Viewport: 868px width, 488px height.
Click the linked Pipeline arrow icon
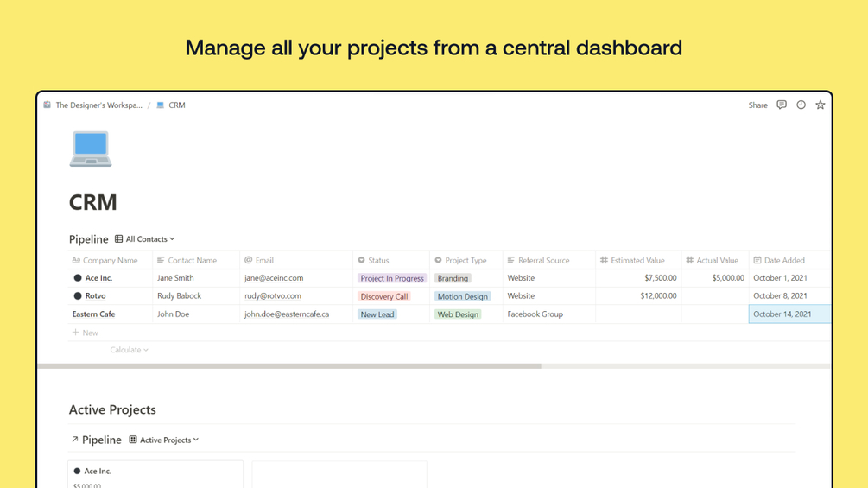tap(75, 440)
